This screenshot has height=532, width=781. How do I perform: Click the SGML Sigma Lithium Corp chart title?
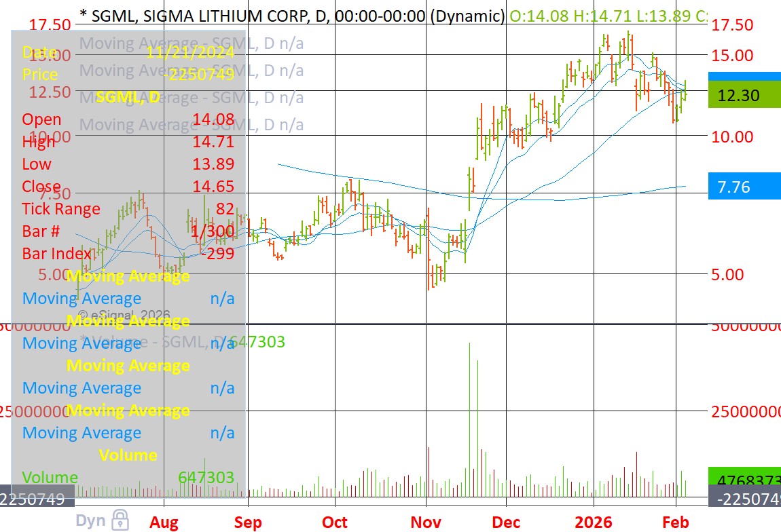[x=291, y=16]
